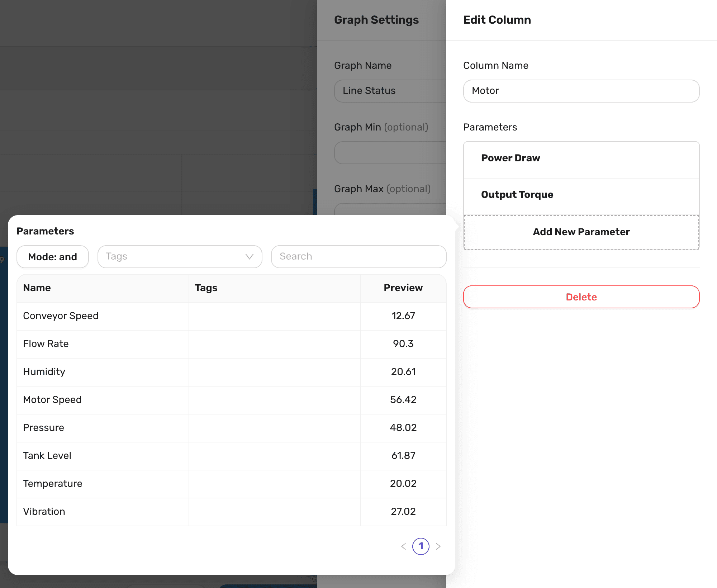Screen dimensions: 717x588
Task: Click the Name column header
Action: point(103,288)
